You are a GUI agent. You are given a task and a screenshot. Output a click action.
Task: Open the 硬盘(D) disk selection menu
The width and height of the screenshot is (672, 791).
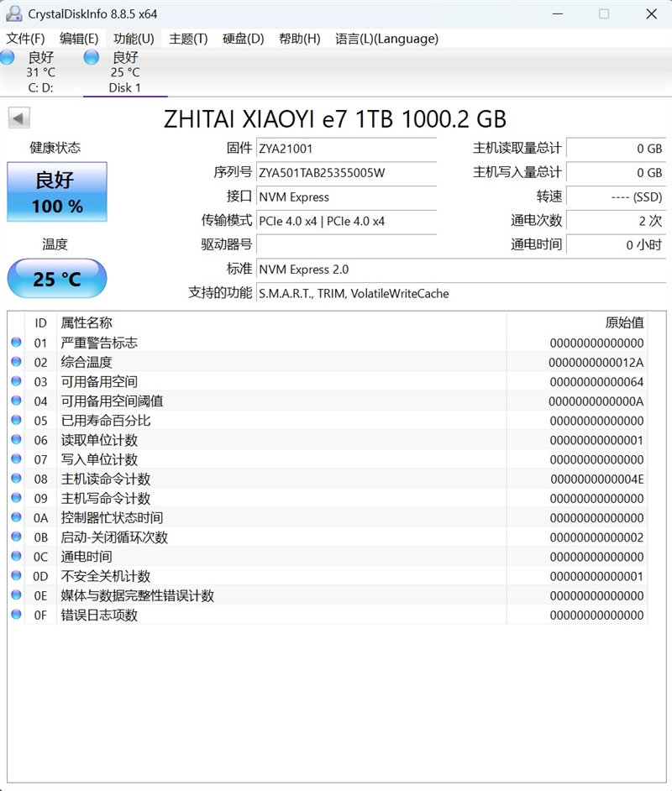point(241,39)
